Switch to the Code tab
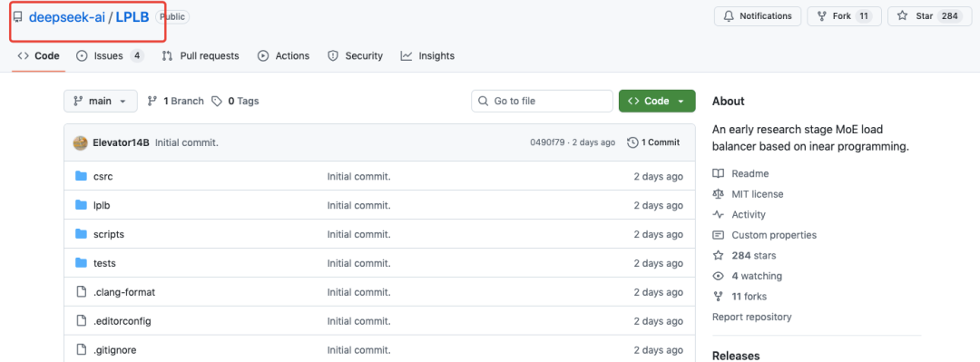This screenshot has width=980, height=362. click(x=39, y=55)
